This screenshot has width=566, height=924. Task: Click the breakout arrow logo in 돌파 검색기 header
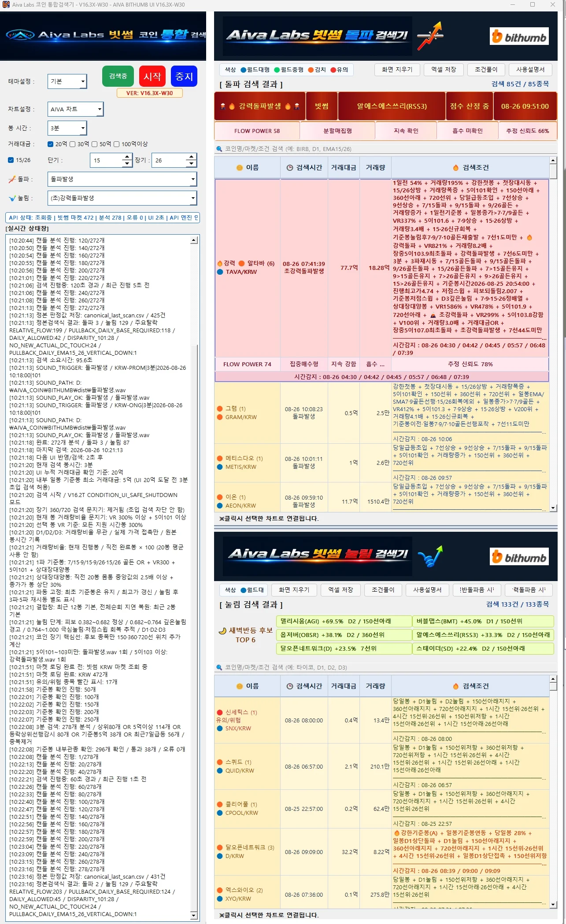(430, 36)
